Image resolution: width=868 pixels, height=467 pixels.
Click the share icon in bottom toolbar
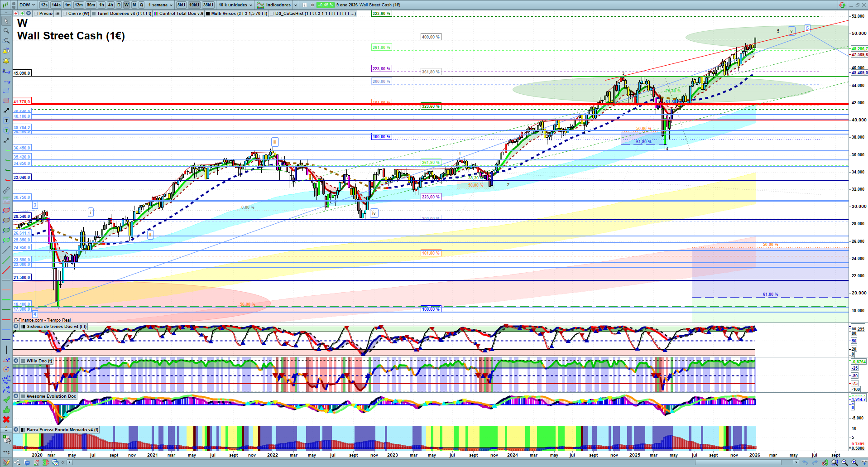pos(17,462)
